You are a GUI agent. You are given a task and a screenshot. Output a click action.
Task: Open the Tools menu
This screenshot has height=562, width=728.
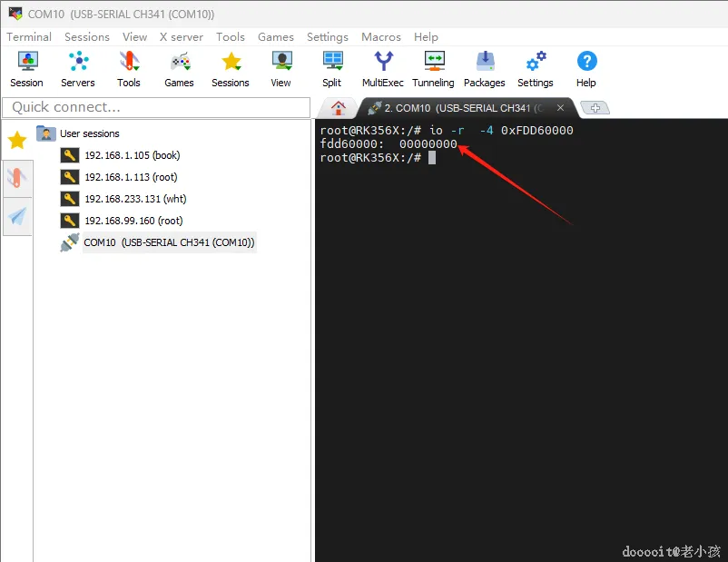[231, 36]
